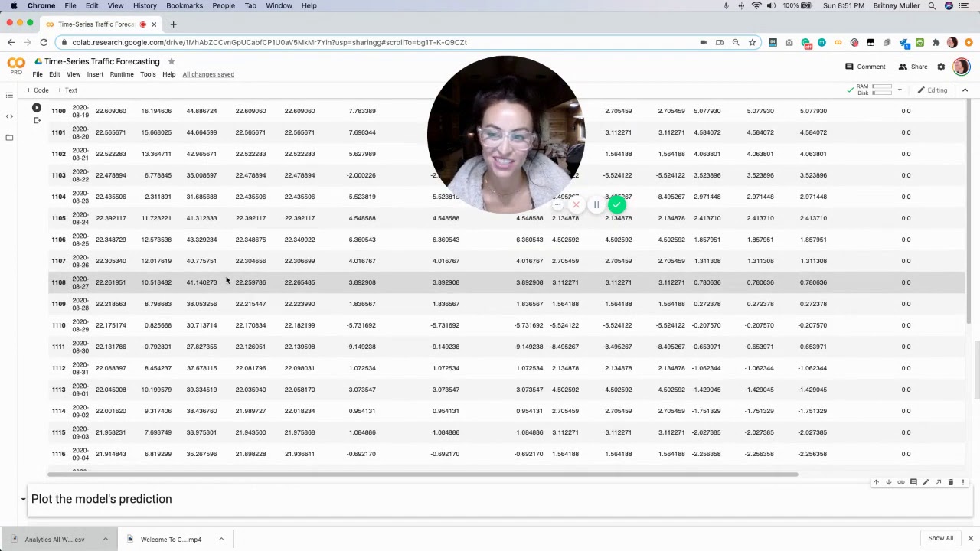The image size is (980, 551).
Task: Open the Colab Edit menu
Action: (54, 74)
